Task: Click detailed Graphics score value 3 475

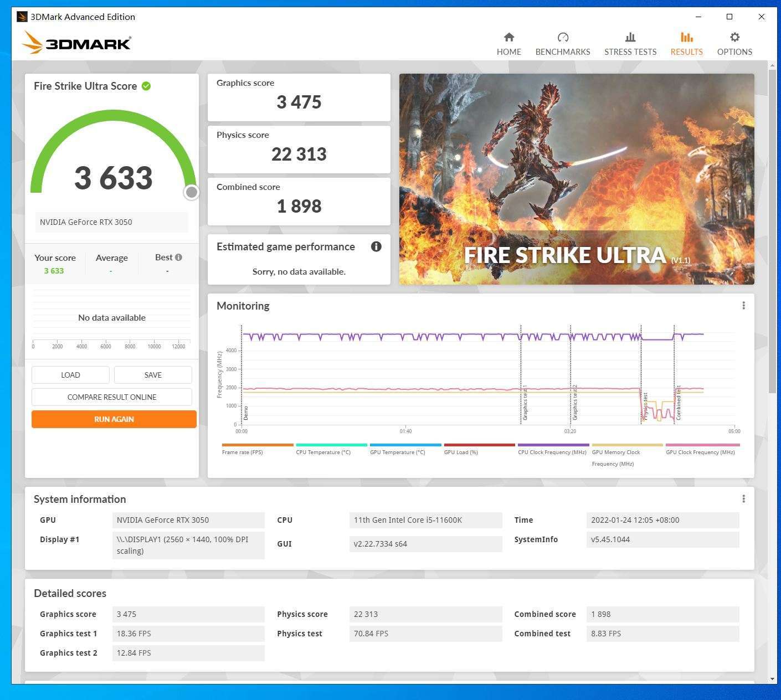Action: 188,614
